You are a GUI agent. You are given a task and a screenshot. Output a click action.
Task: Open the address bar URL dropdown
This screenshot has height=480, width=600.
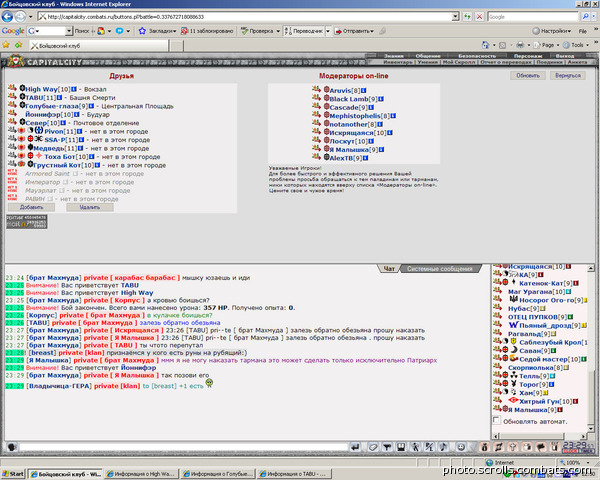pos(455,16)
